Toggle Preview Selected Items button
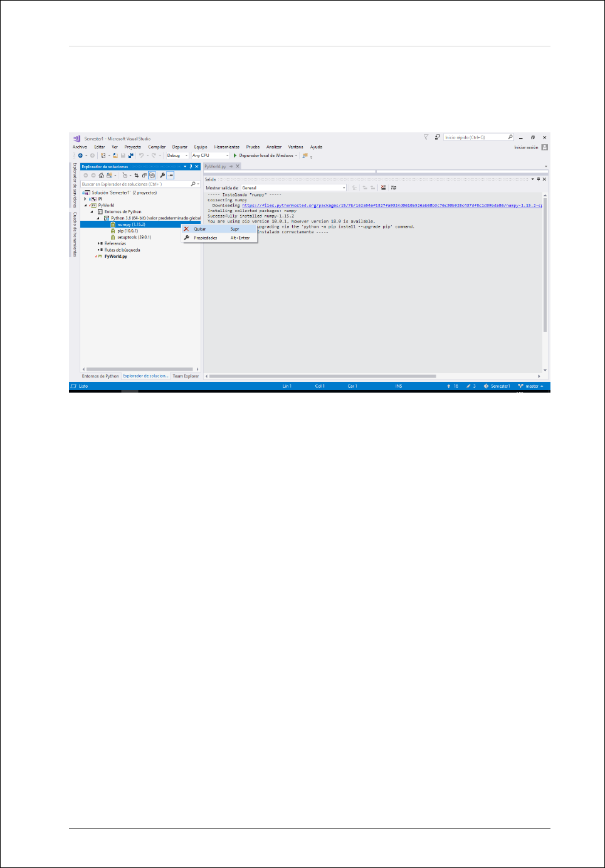Image resolution: width=605 pixels, height=868 pixels. [170, 176]
